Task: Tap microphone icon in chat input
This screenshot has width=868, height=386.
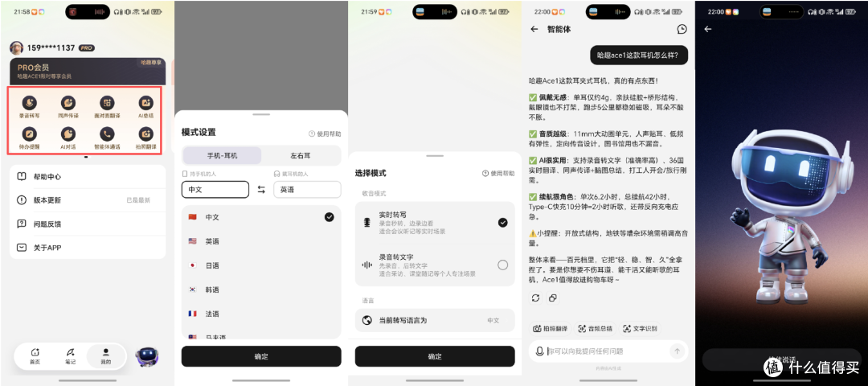Action: click(x=539, y=351)
